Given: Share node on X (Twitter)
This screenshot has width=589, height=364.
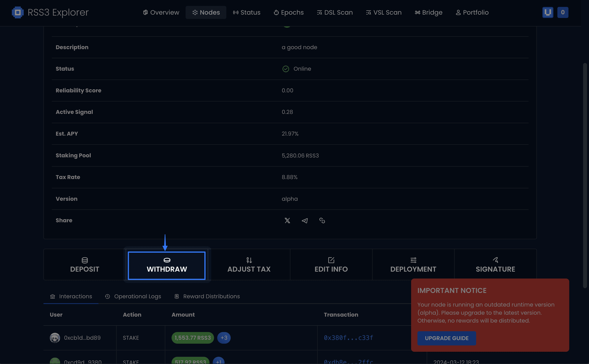Looking at the screenshot, I should 287,220.
